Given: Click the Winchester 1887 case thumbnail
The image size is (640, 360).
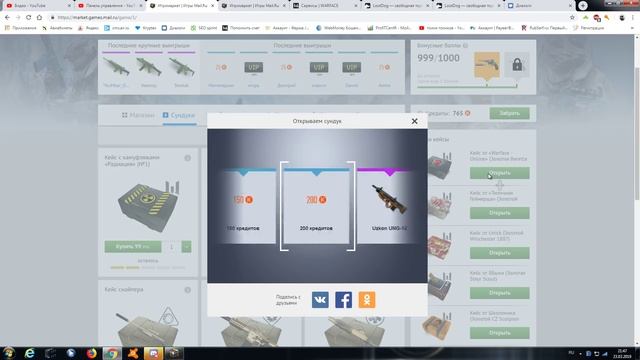Looking at the screenshot, I should tap(440, 246).
